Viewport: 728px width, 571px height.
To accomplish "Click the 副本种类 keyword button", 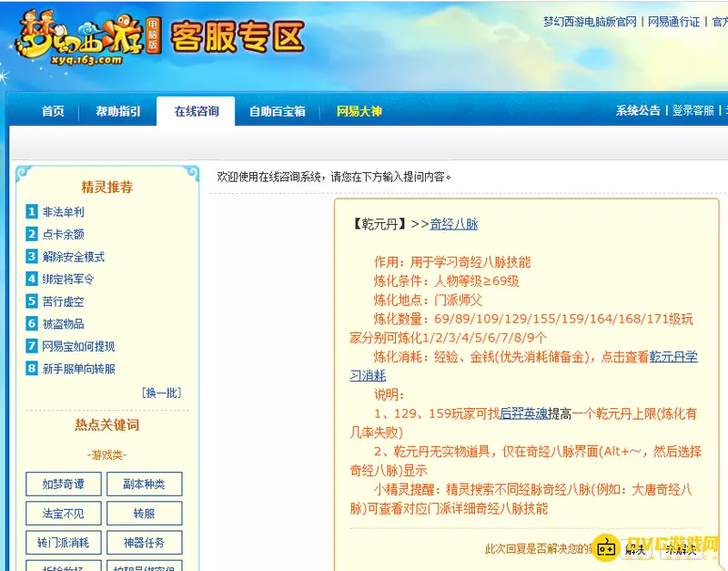I will pyautogui.click(x=144, y=484).
